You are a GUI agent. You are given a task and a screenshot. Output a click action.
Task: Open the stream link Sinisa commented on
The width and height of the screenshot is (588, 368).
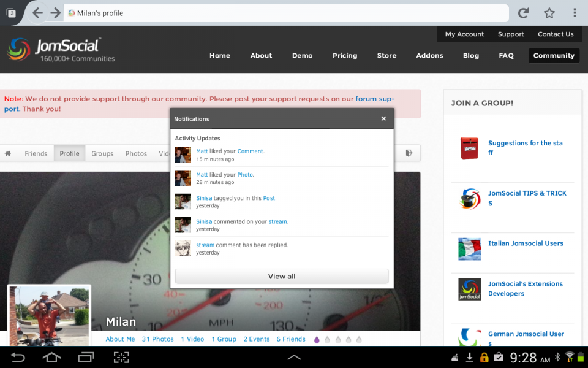(278, 221)
